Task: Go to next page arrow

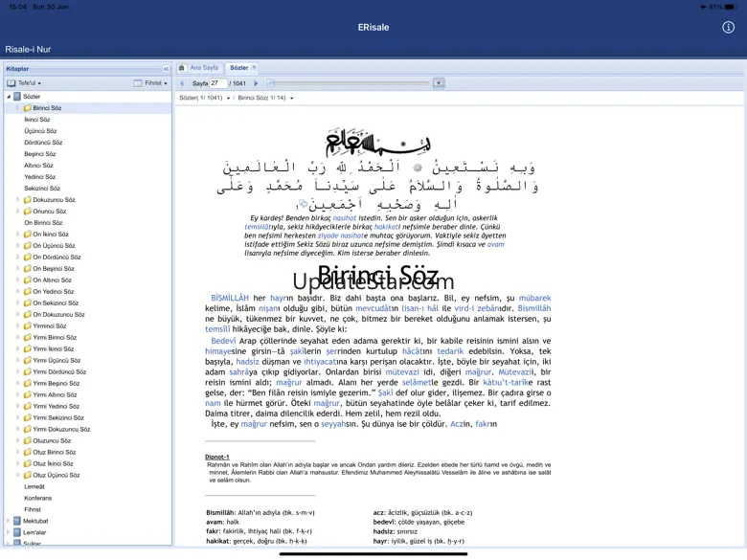Action: (x=256, y=83)
